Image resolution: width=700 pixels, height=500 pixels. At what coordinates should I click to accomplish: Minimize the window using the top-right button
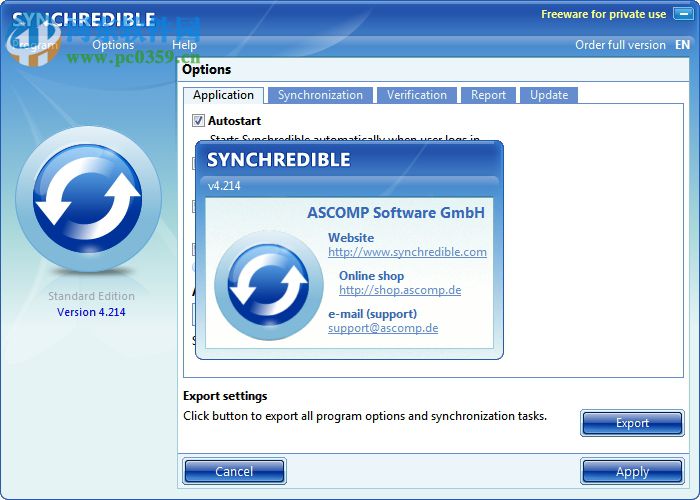(x=683, y=14)
